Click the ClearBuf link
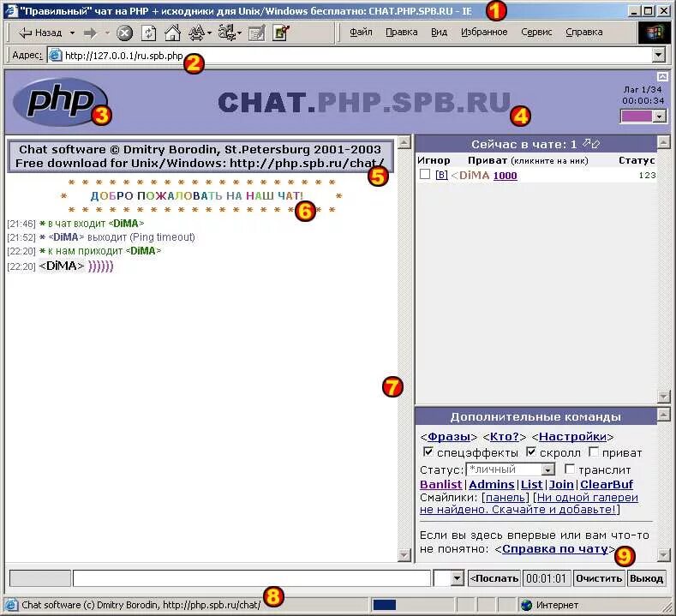 click(606, 484)
